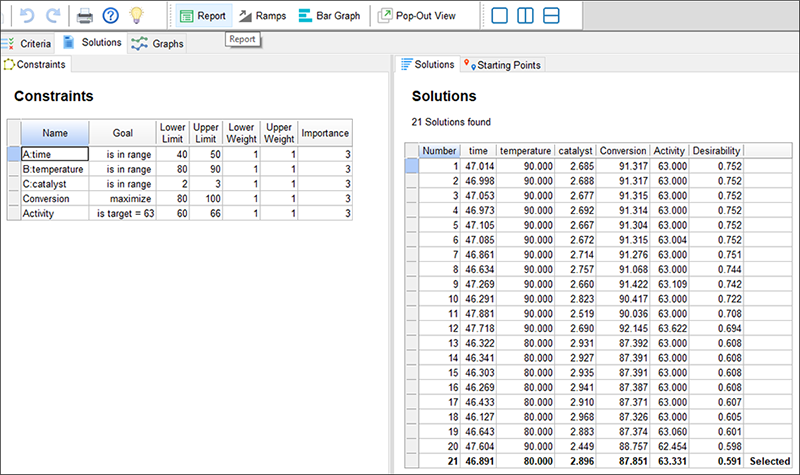Click the Redo arrow icon
Viewport: 800px width, 475px height.
pos(53,16)
